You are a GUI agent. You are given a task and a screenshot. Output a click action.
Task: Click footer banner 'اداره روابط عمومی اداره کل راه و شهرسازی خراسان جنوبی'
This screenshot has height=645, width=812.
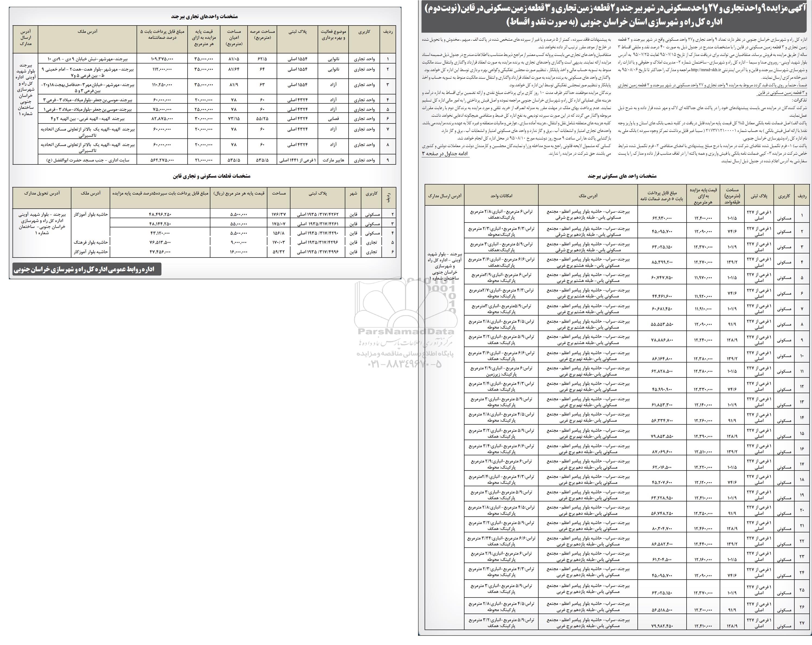point(87,269)
